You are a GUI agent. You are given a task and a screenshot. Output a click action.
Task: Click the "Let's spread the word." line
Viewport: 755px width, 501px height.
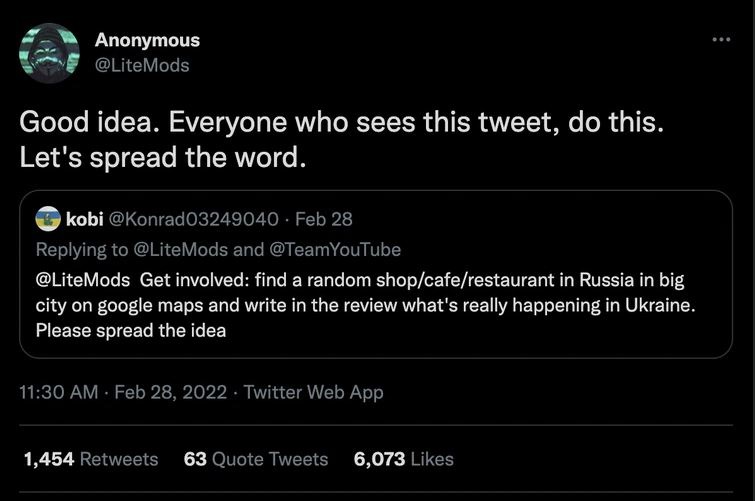coord(160,158)
